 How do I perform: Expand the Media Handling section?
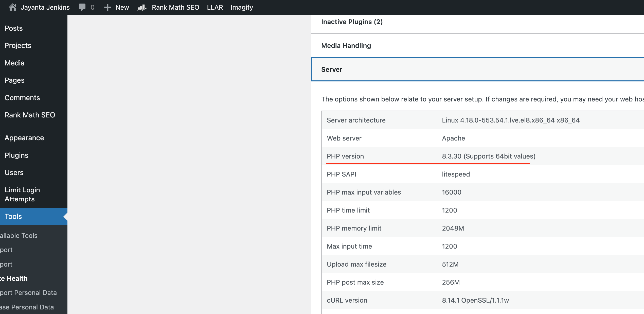477,46
